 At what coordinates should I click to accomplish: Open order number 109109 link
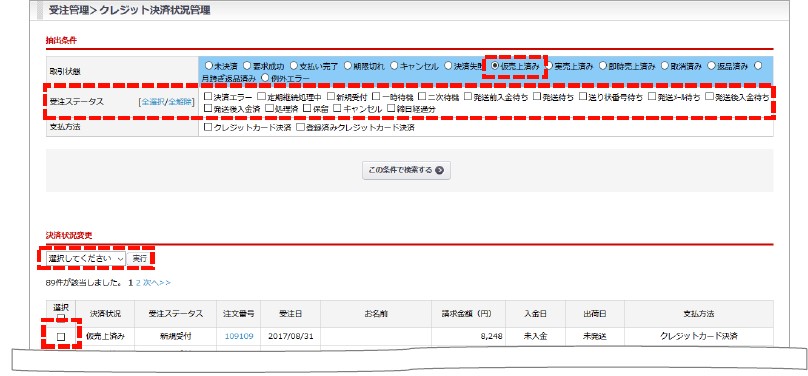tap(239, 336)
